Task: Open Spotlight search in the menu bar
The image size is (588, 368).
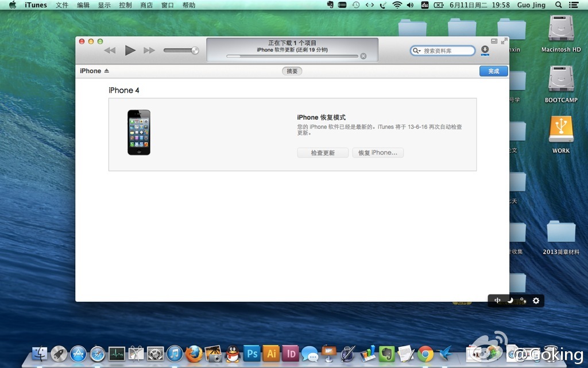Action: 558,5
